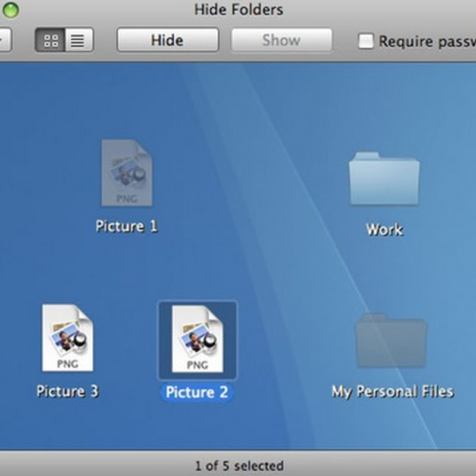Viewport: 476px width, 476px height.
Task: Open the Work folder icon
Action: (x=384, y=181)
